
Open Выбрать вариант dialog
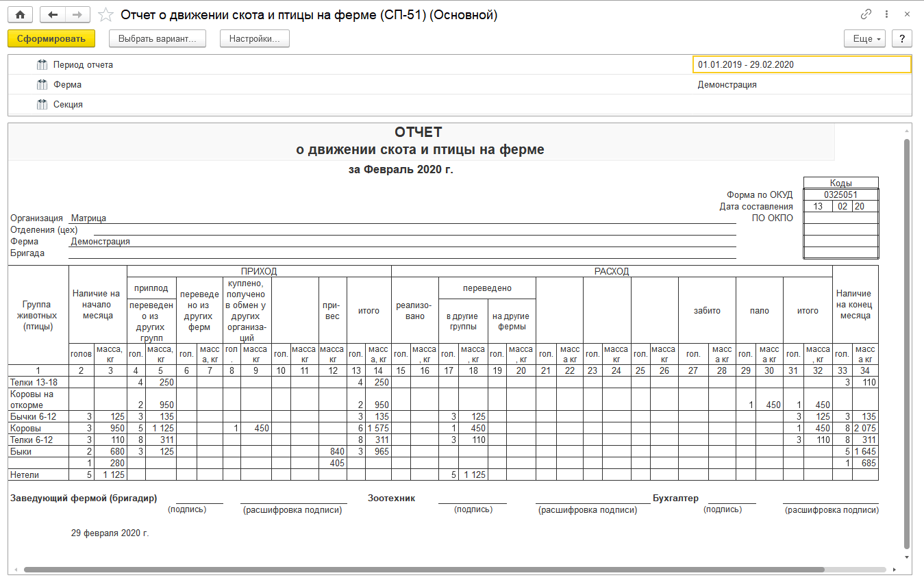(x=158, y=39)
